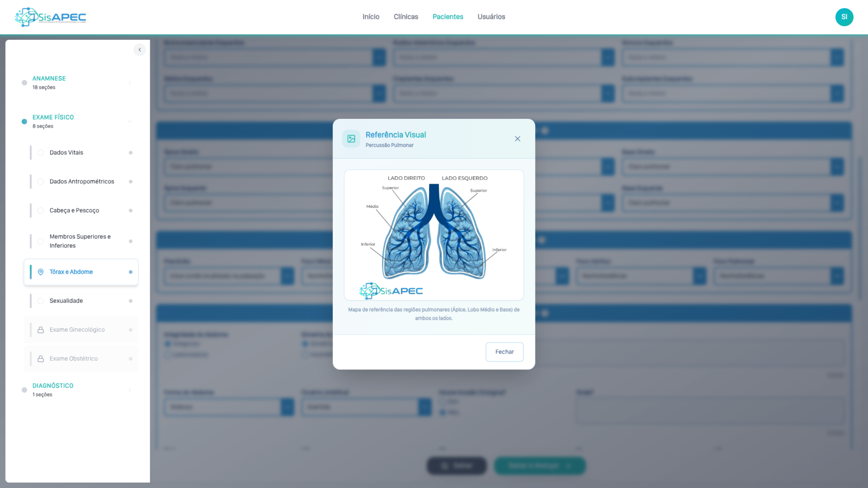Collapse the EXAME FÍSICO section
Image resolution: width=868 pixels, height=488 pixels.
pos(78,121)
